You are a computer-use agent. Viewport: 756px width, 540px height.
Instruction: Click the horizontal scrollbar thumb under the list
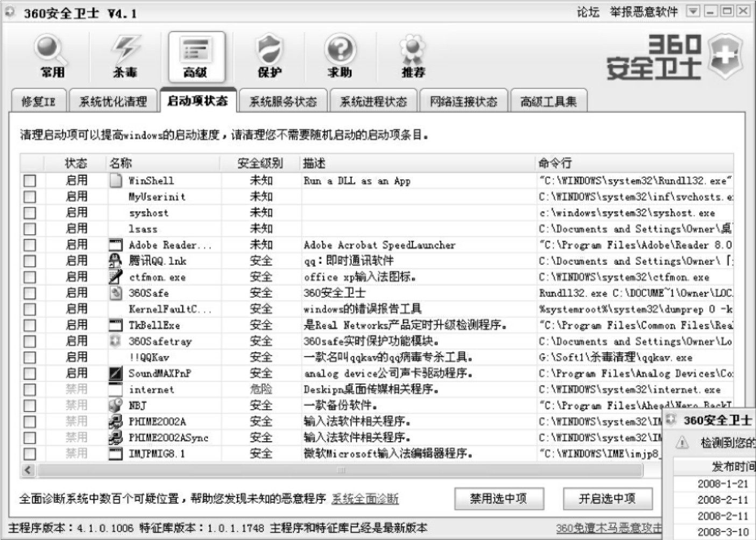pyautogui.click(x=340, y=470)
